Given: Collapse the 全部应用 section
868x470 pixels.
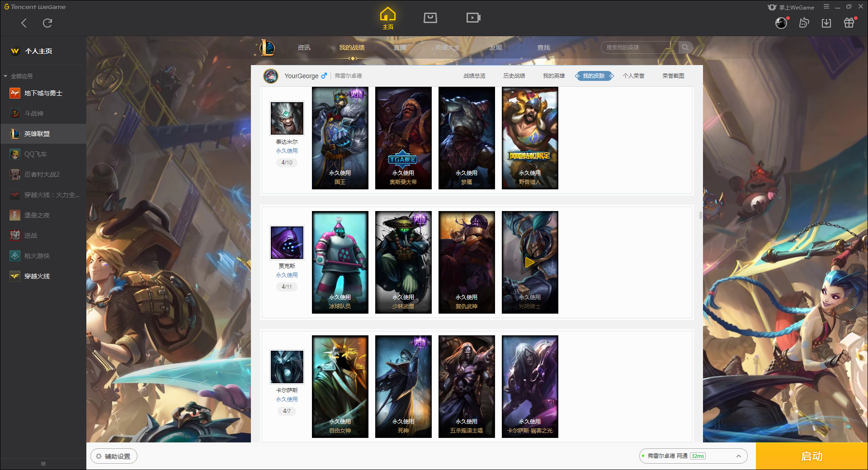Looking at the screenshot, I should pos(18,76).
